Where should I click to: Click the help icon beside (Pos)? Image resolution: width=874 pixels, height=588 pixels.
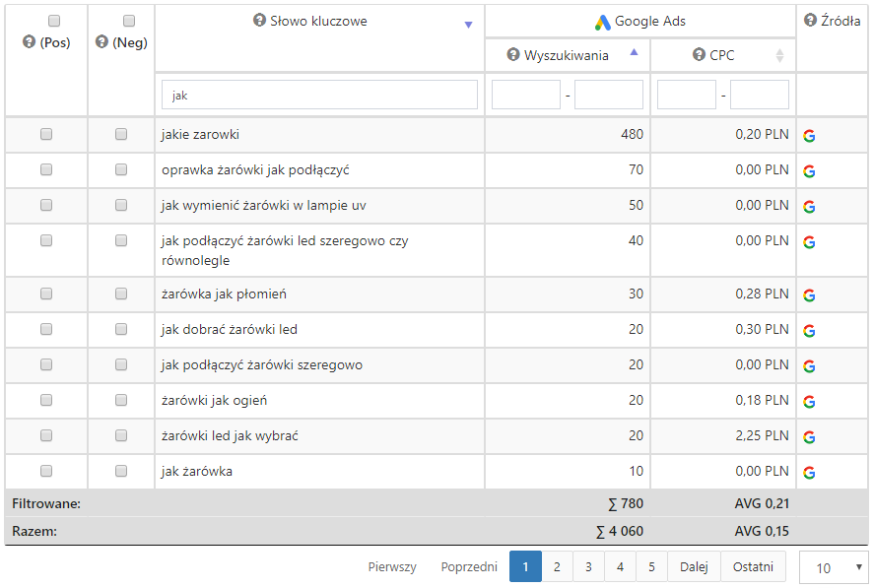click(29, 42)
